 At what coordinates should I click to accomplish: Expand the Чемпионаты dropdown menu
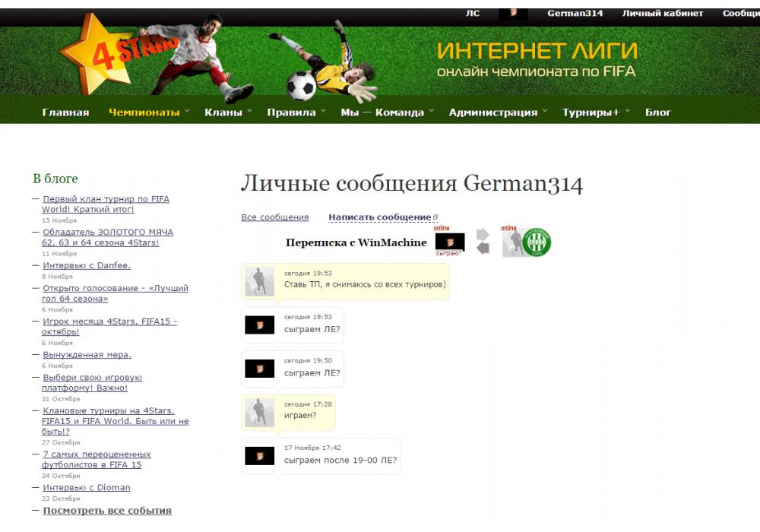click(x=148, y=112)
